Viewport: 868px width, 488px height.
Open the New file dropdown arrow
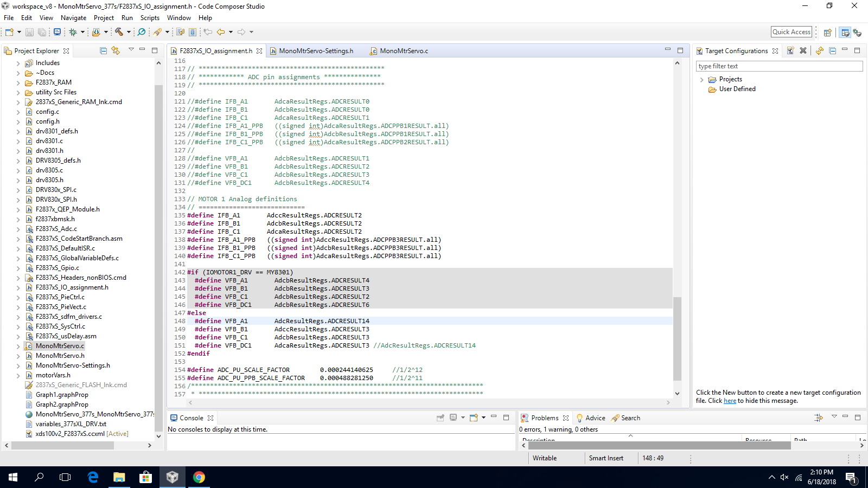tap(19, 32)
